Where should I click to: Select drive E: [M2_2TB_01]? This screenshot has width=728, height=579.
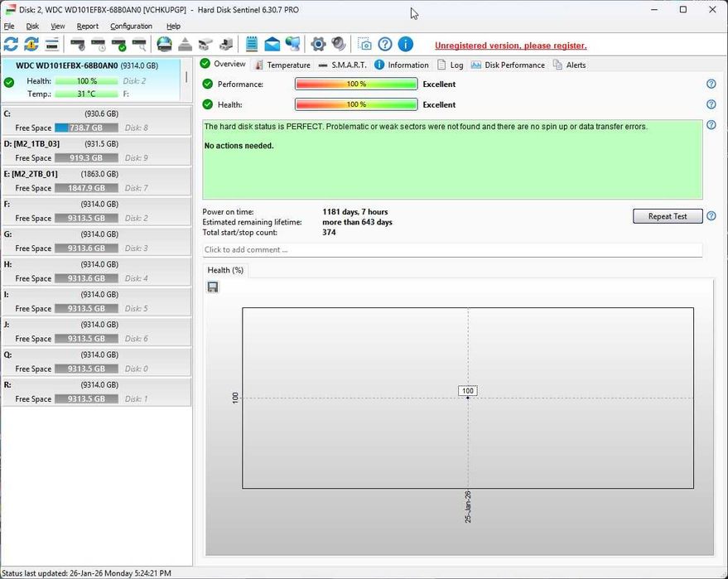(x=97, y=181)
